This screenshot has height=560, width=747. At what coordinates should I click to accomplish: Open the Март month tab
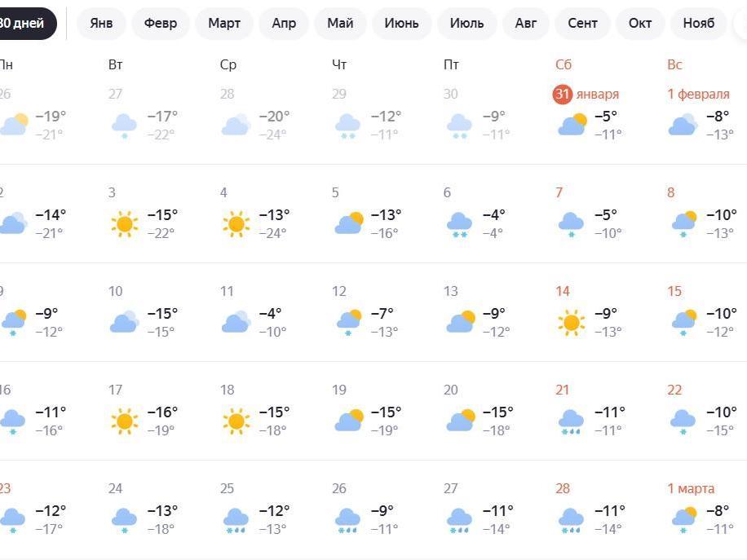coord(224,24)
